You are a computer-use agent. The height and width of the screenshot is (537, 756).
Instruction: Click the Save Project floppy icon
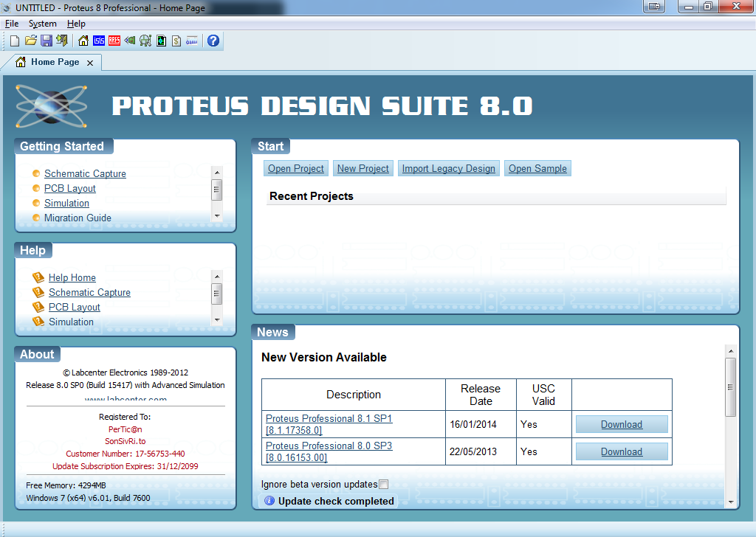point(47,41)
